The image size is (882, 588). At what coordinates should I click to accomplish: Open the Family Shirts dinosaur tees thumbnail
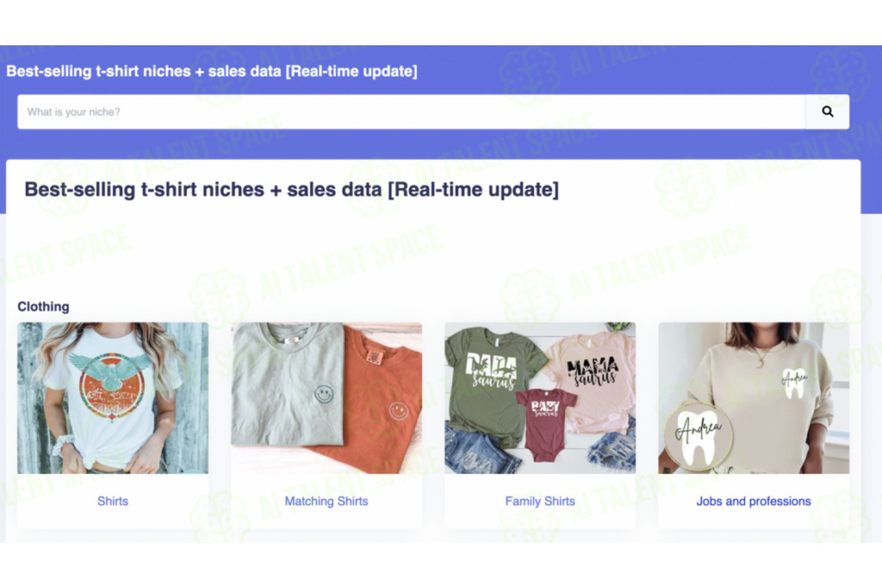[x=540, y=397]
